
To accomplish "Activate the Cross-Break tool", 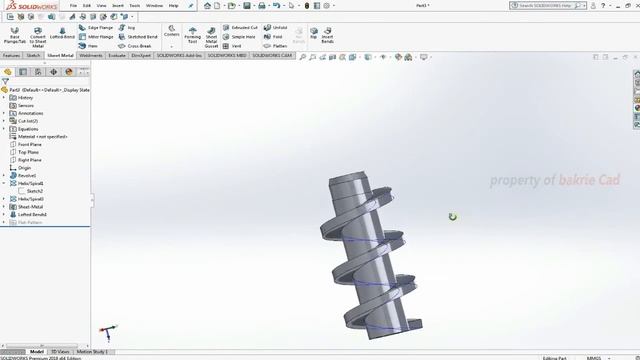I will [x=135, y=46].
